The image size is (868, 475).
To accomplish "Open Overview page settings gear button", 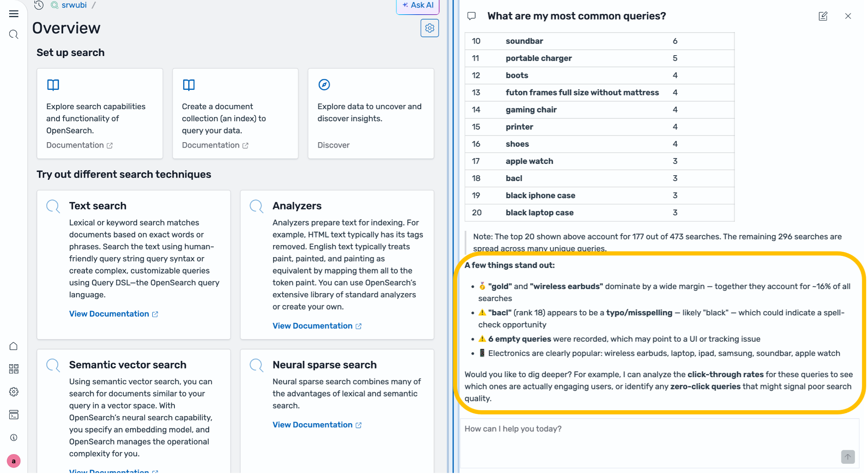I will pos(429,28).
